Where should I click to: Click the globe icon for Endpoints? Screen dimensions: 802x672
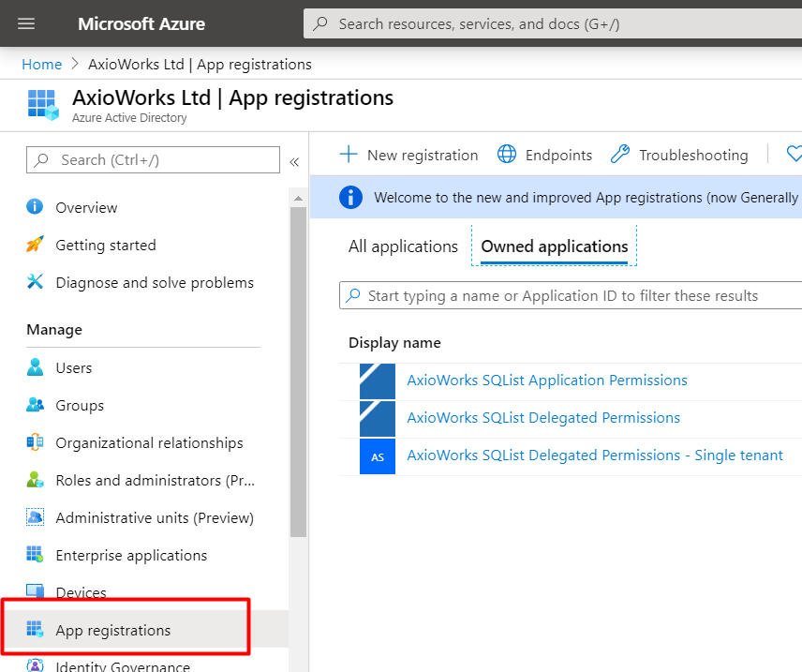pos(507,154)
